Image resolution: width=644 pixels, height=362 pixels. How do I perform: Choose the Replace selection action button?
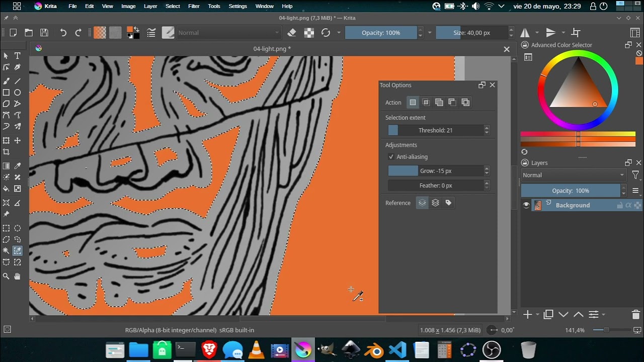pos(413,103)
